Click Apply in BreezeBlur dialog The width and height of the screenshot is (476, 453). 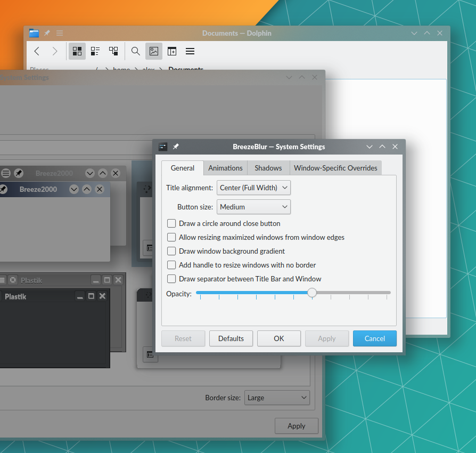(327, 338)
